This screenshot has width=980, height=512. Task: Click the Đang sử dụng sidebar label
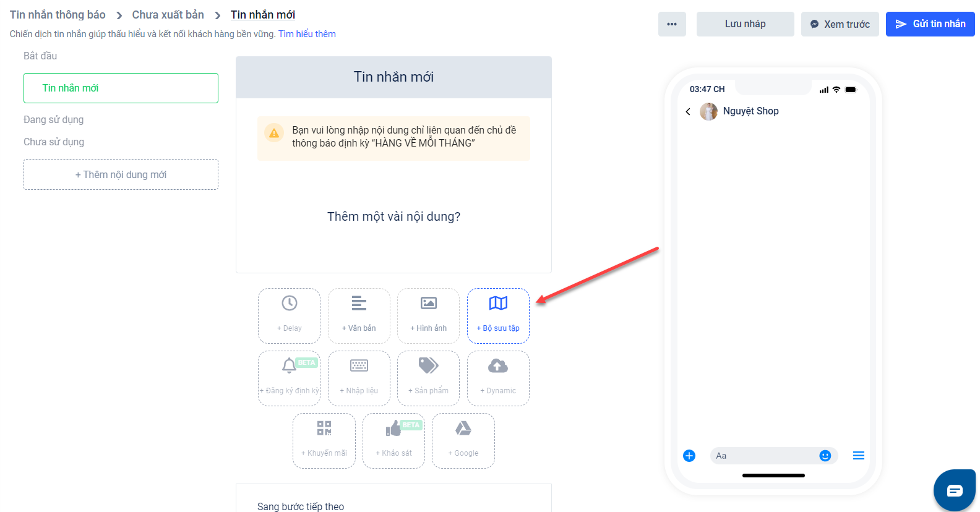pos(54,119)
